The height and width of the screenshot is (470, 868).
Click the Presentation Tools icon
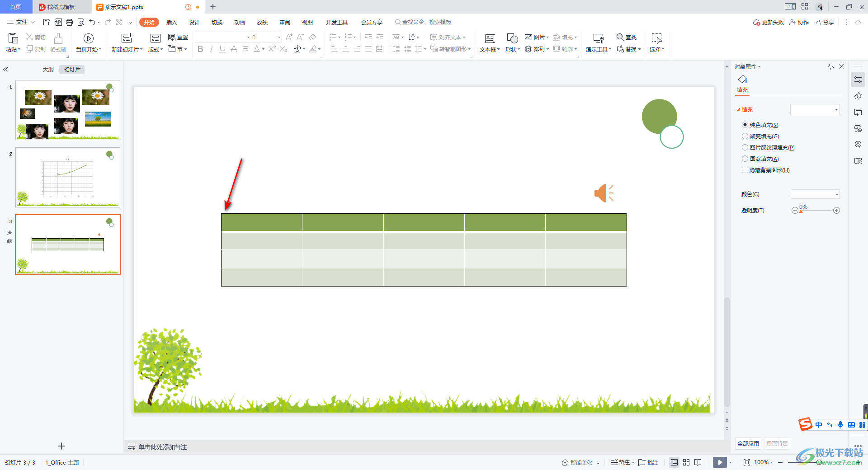pos(598,38)
